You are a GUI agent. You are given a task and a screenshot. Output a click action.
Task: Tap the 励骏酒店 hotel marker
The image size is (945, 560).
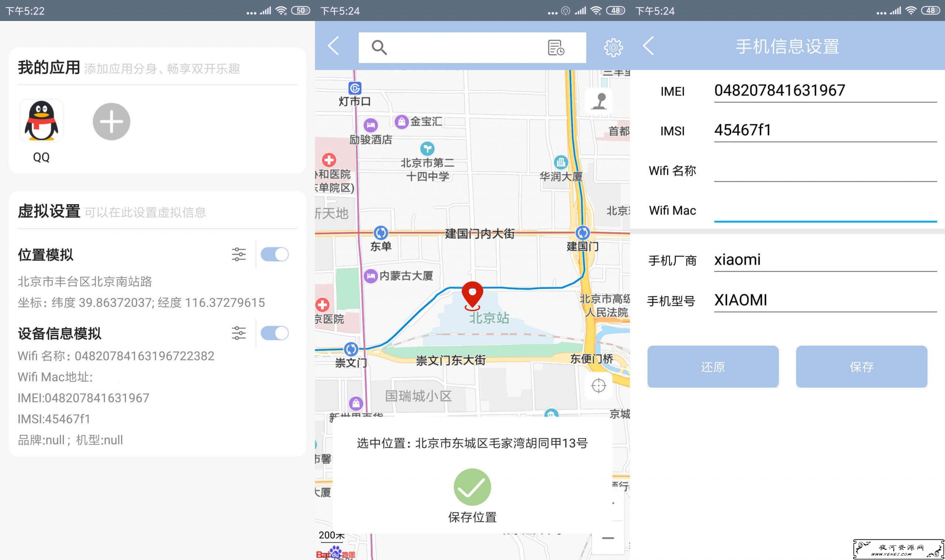pos(371,125)
